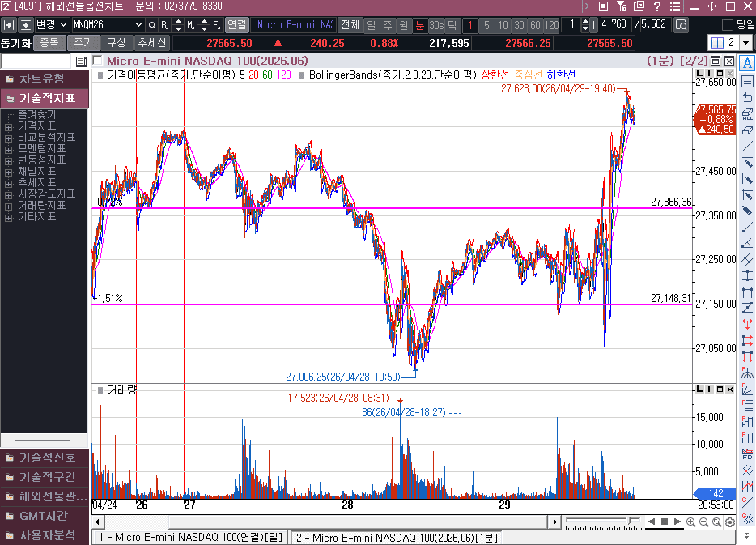Click the zoom out magnifier icon

(x=703, y=522)
